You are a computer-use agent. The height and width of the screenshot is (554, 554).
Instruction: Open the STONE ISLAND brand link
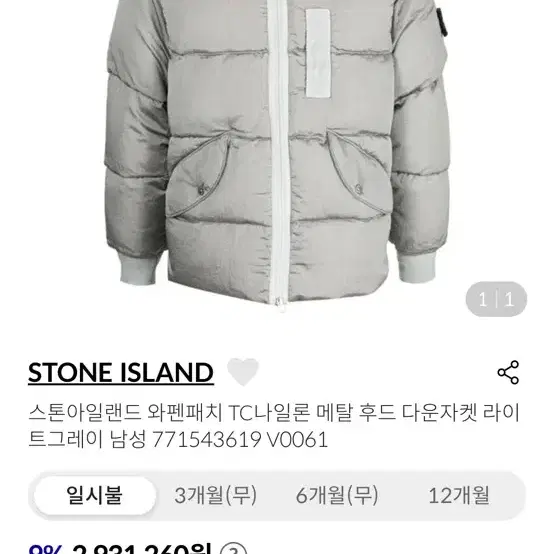point(121,373)
